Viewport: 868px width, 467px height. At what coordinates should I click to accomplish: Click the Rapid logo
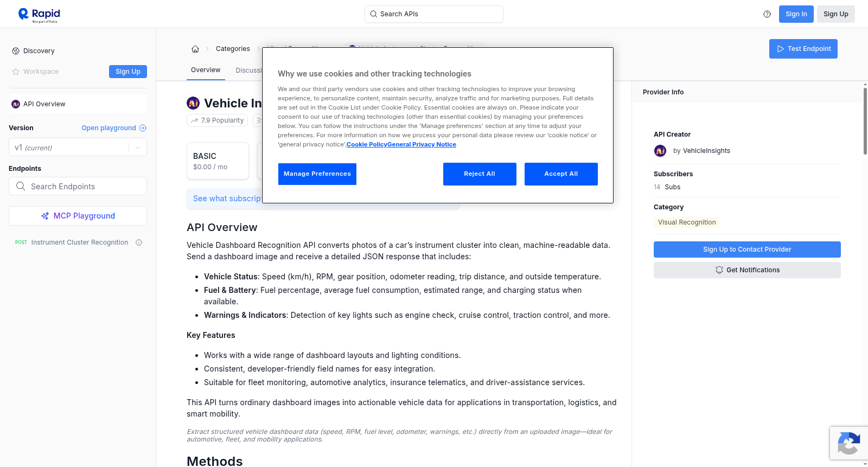pyautogui.click(x=39, y=15)
